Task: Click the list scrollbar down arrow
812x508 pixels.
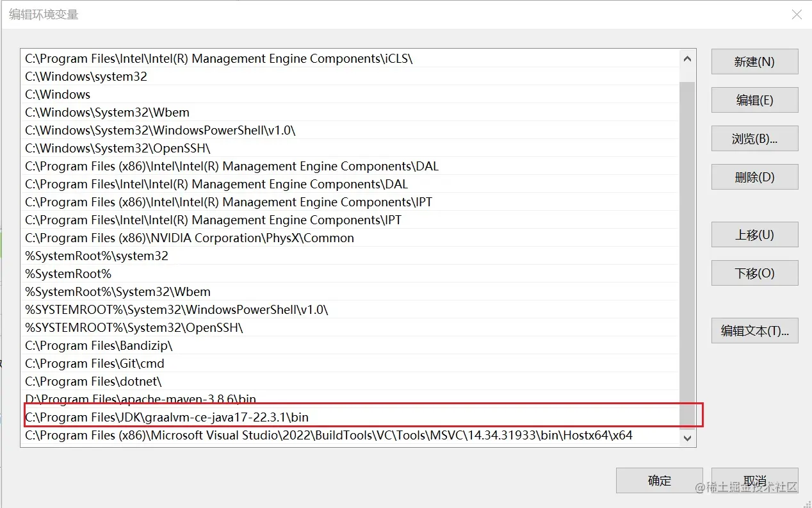Action: [x=687, y=438]
